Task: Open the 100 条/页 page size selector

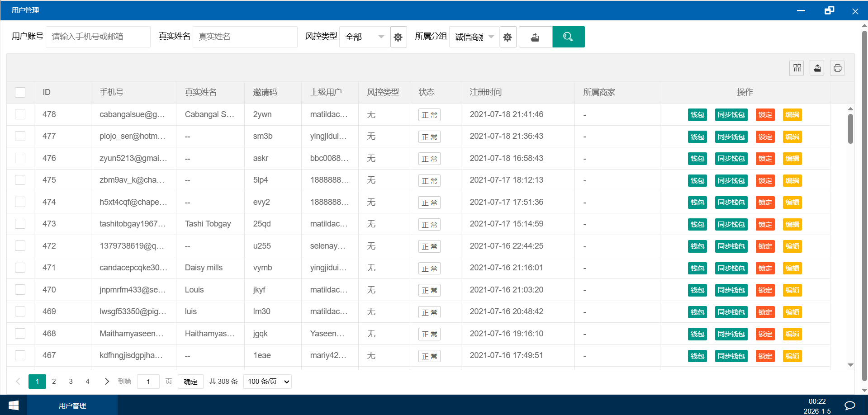Action: [x=268, y=382]
